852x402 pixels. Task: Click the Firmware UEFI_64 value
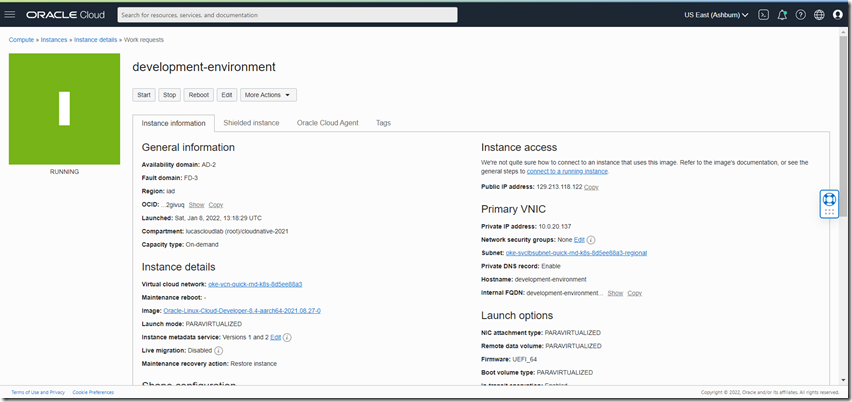click(x=525, y=359)
